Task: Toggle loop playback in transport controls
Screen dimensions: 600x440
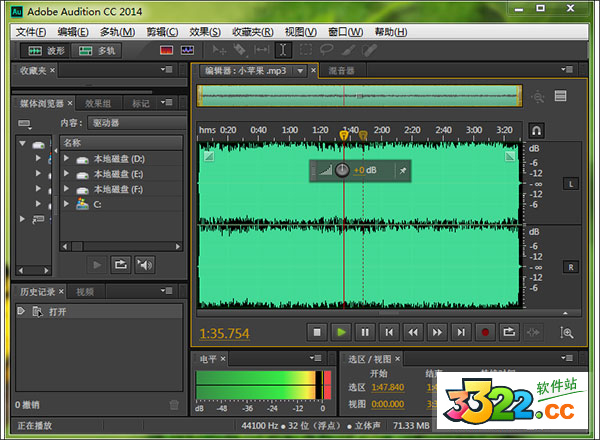Action: click(x=509, y=332)
